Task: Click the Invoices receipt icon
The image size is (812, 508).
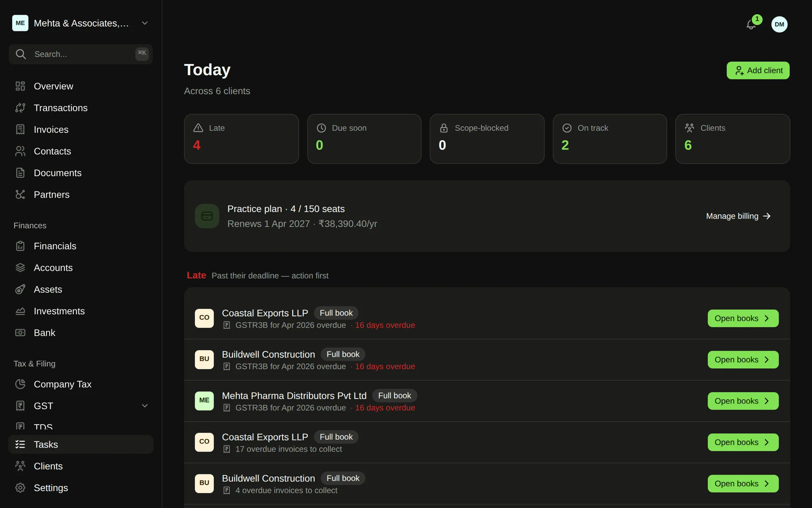Action: click(x=20, y=129)
